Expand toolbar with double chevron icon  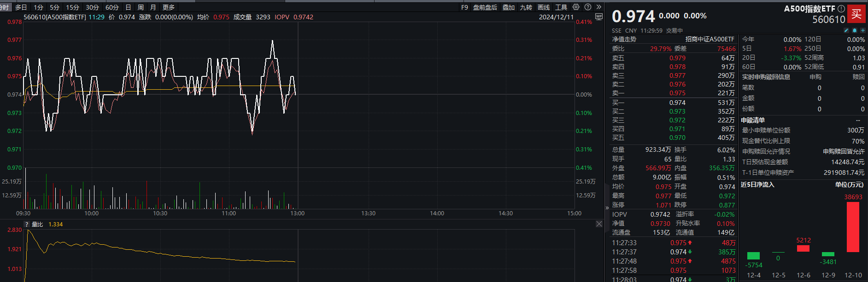tap(599, 7)
